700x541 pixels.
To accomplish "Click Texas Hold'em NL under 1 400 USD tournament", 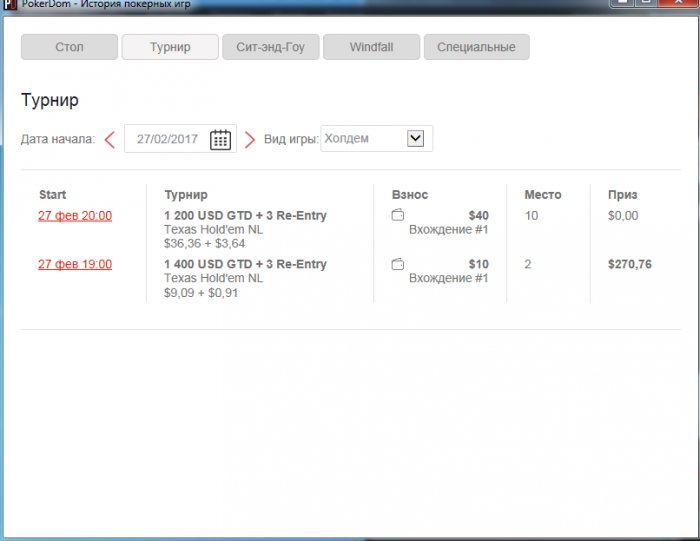I will coord(213,278).
